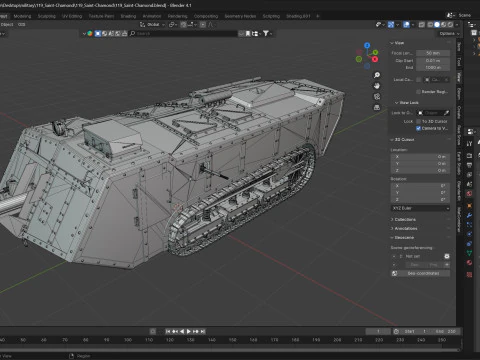Jump to timeline end frame
The height and width of the screenshot is (360, 480).
tap(203, 331)
